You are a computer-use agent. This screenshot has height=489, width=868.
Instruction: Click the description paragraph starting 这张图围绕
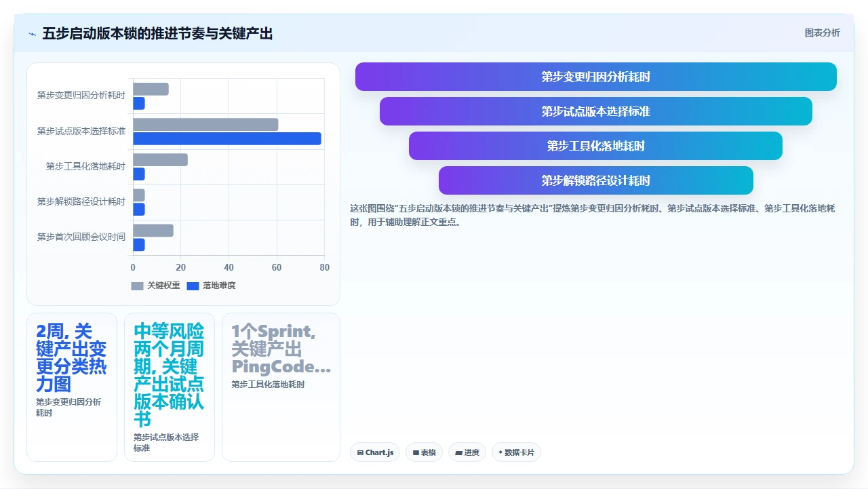(593, 215)
